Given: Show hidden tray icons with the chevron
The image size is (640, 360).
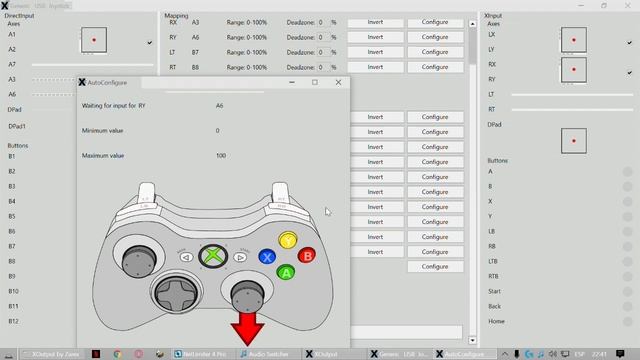Looking at the screenshot, I should [505, 354].
